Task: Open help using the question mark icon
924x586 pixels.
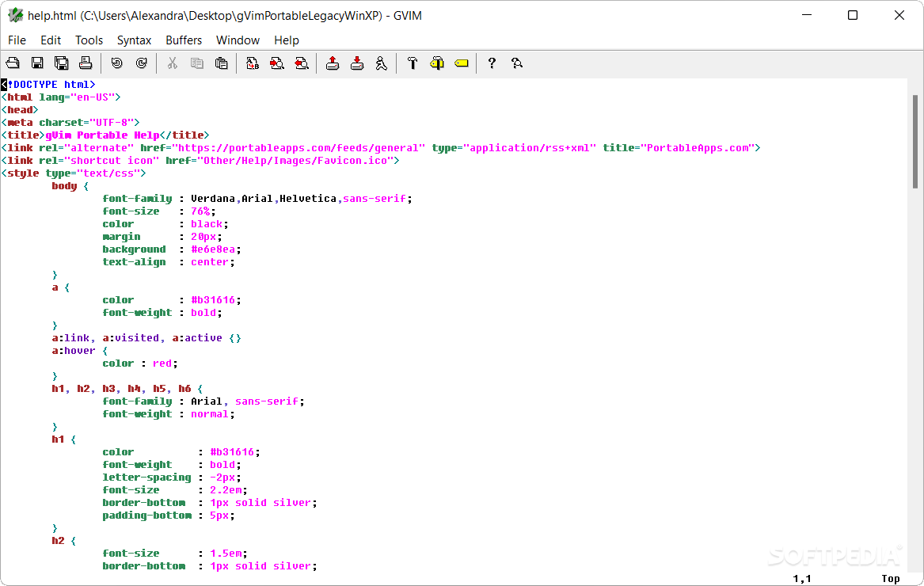Action: point(492,63)
